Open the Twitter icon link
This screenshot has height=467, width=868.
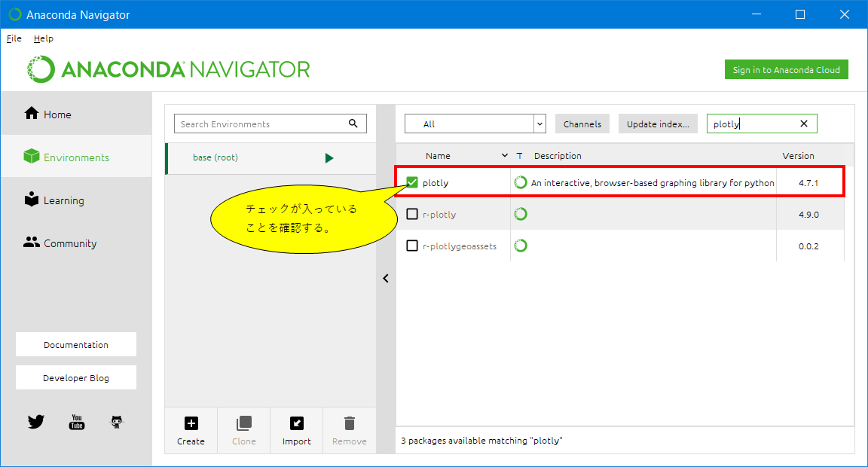click(x=36, y=422)
